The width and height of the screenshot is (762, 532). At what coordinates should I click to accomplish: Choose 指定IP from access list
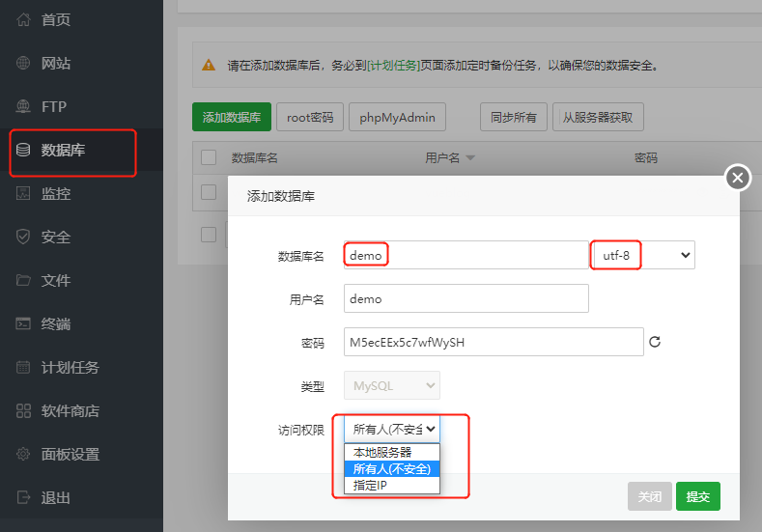(x=392, y=486)
